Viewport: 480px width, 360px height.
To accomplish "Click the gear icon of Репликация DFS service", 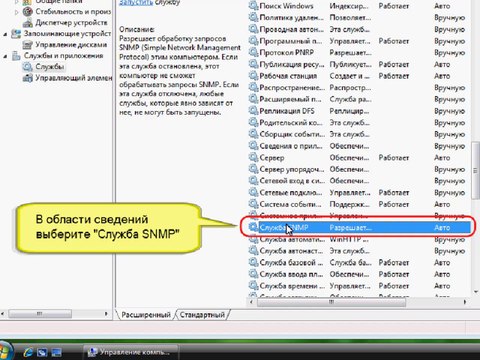I will click(x=253, y=111).
